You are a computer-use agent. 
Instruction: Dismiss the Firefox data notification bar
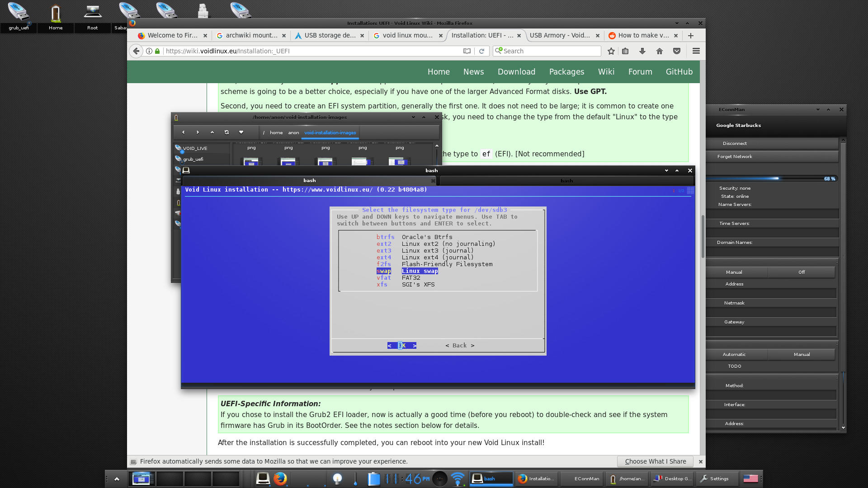700,461
